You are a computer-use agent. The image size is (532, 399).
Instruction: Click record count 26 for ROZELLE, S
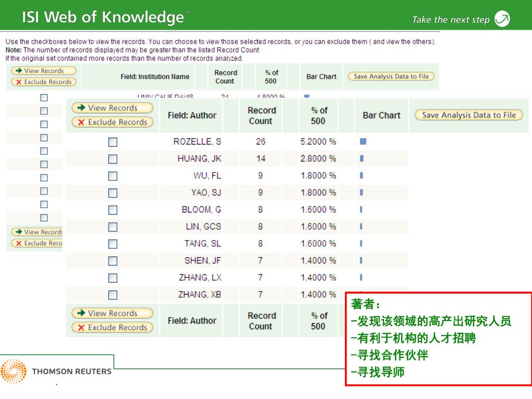coord(261,141)
